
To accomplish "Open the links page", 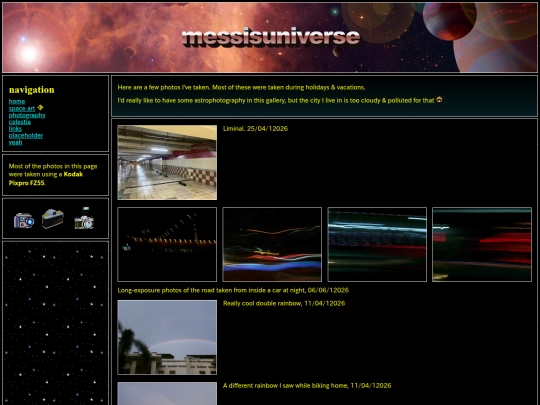I will 15,129.
